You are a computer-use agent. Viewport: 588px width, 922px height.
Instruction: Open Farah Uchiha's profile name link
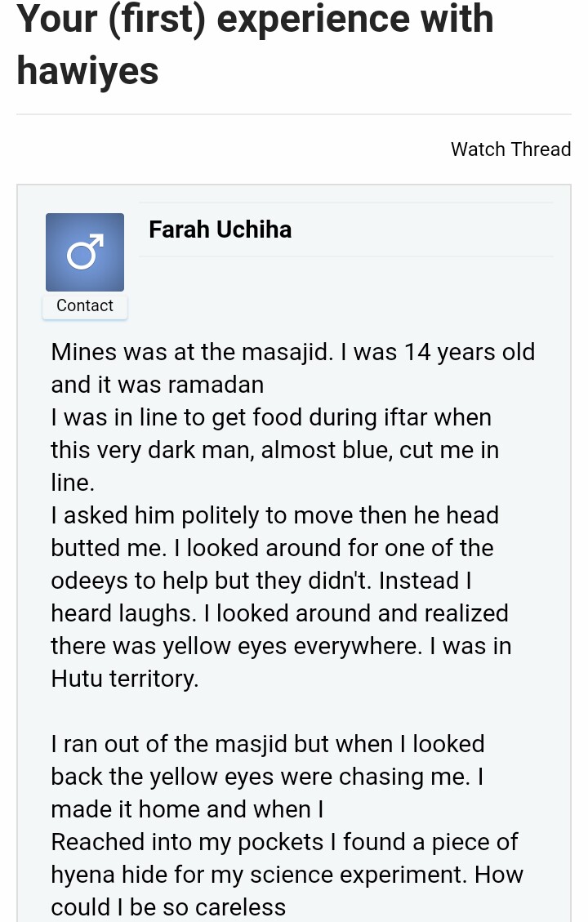point(220,229)
